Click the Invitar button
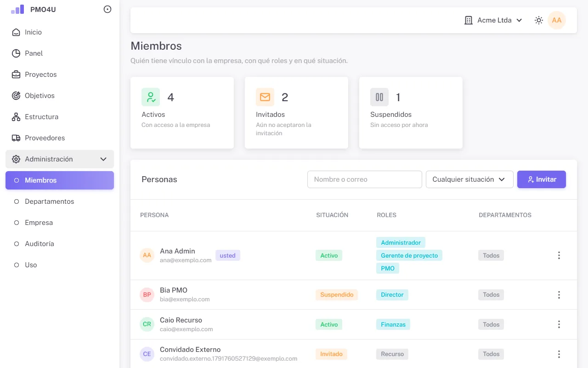588x368 pixels. [x=542, y=179]
